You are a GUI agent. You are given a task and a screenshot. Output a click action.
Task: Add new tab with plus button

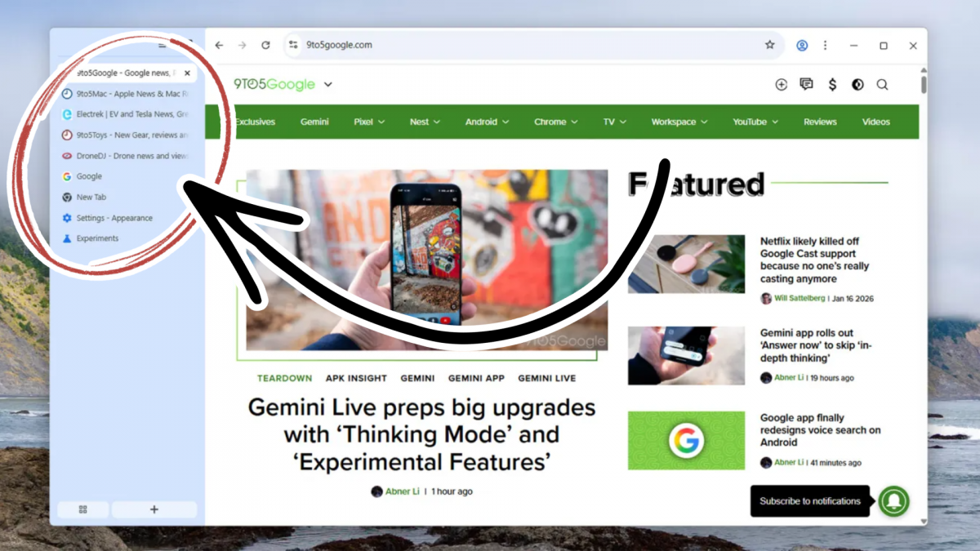click(x=154, y=509)
